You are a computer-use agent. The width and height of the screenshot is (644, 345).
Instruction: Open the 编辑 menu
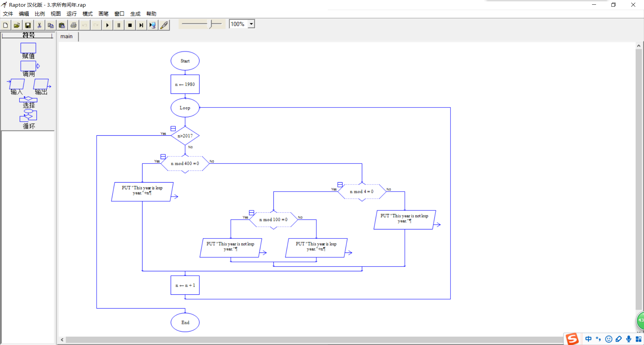point(24,14)
